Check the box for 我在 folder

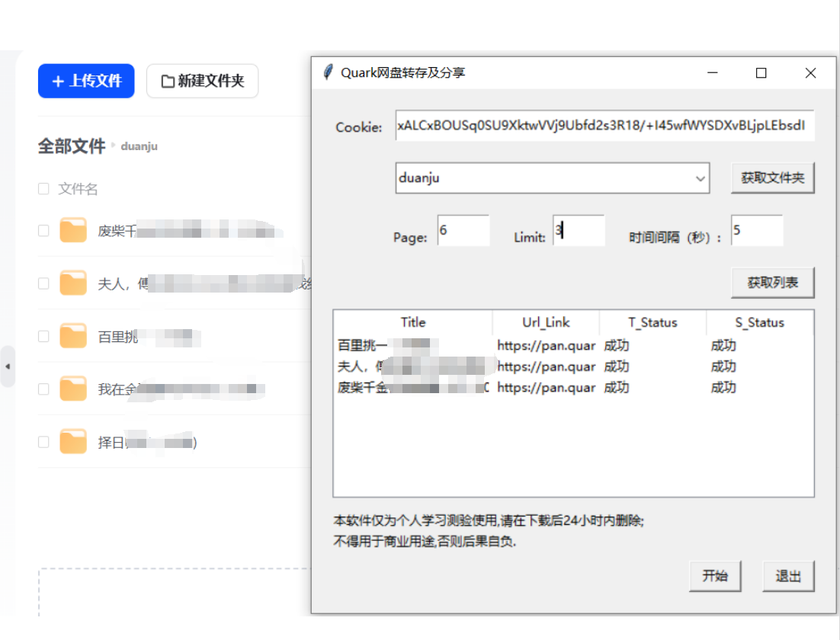(43, 389)
